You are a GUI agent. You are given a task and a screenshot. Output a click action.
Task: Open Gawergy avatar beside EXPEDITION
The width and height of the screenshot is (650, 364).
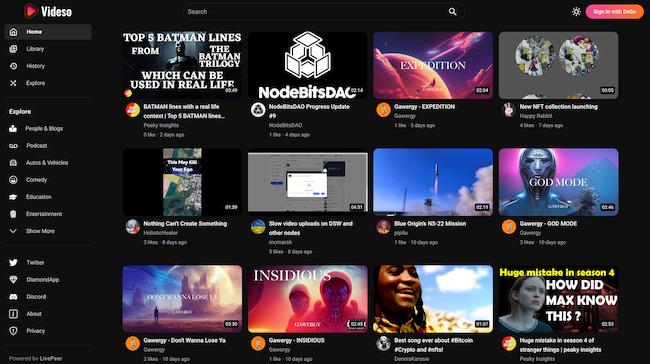(x=383, y=110)
